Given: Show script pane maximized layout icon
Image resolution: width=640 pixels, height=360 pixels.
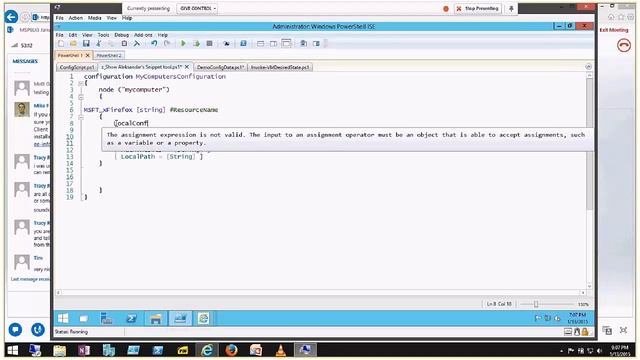Looking at the screenshot, I should pyautogui.click(x=287, y=44).
